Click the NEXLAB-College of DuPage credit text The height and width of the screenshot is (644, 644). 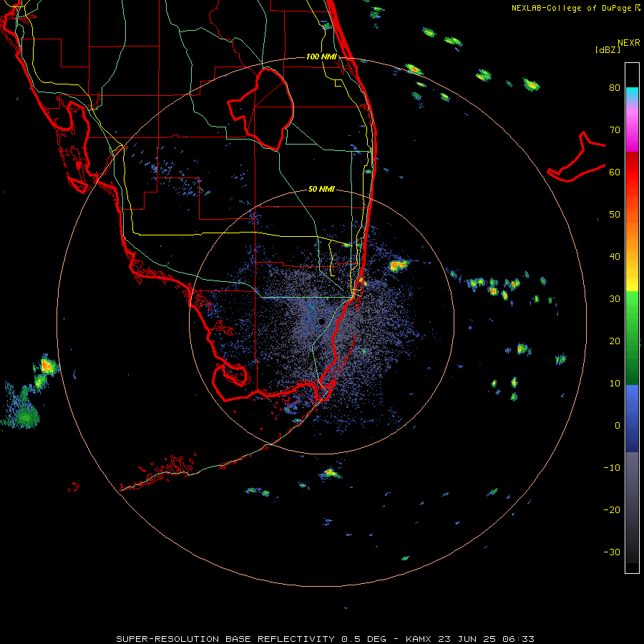click(x=571, y=8)
